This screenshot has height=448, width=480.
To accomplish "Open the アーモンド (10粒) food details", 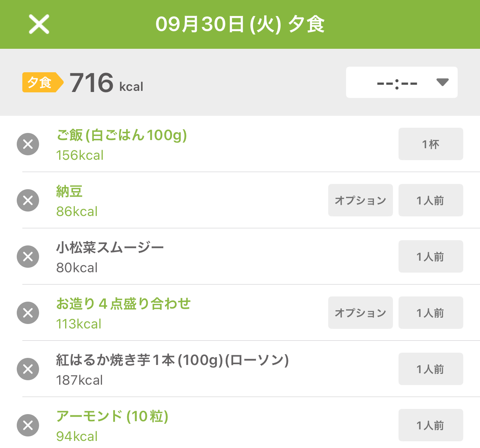I will pos(112,416).
